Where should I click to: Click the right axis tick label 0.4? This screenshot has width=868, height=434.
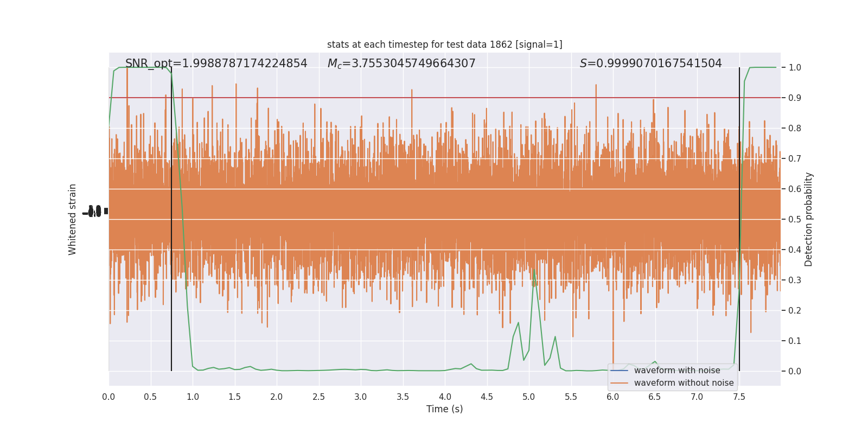coord(795,250)
